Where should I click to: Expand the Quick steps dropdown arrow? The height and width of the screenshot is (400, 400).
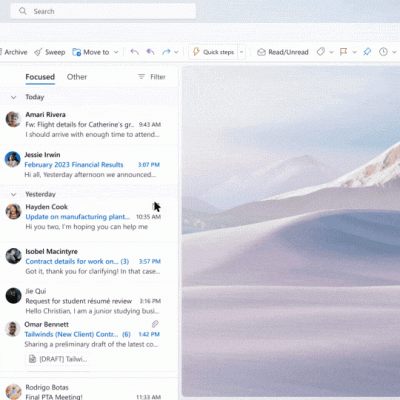click(x=242, y=52)
